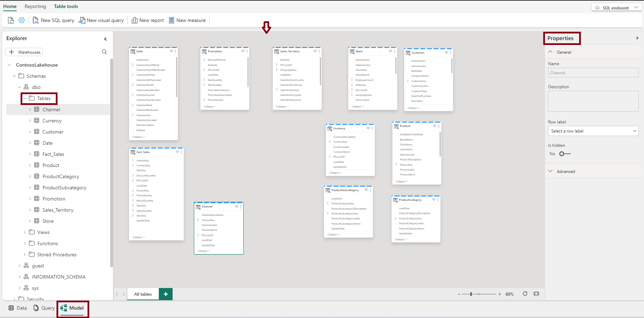Image resolution: width=644 pixels, height=318 pixels.
Task: Switch to the Reporting ribbon tab
Action: click(35, 6)
